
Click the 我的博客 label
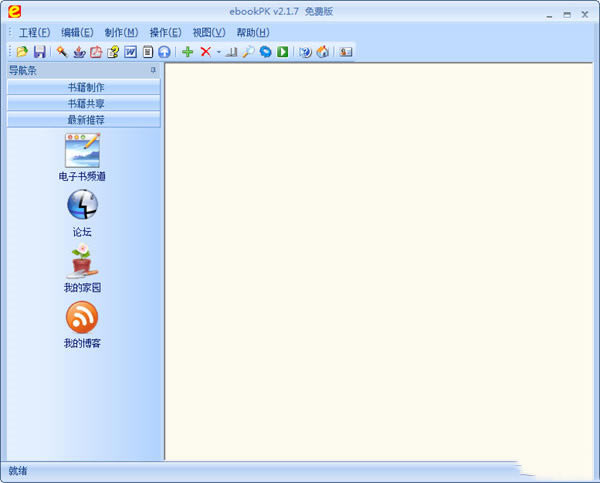tap(82, 343)
